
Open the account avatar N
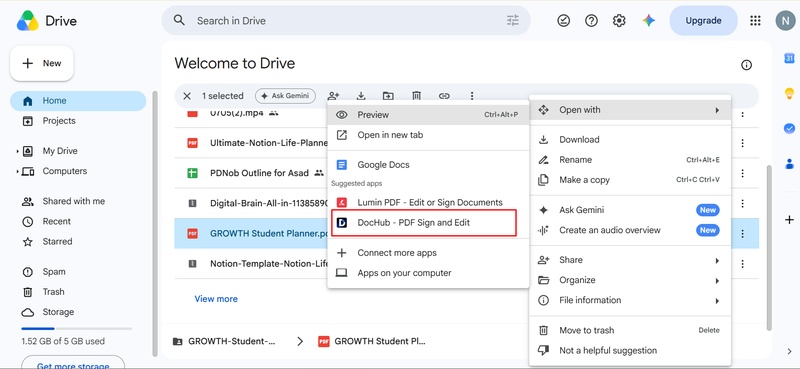[784, 20]
